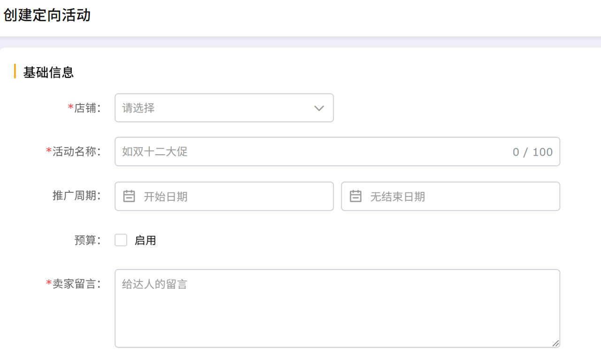Enable the 预算 启用 checkbox
The height and width of the screenshot is (364, 601).
pyautogui.click(x=121, y=240)
